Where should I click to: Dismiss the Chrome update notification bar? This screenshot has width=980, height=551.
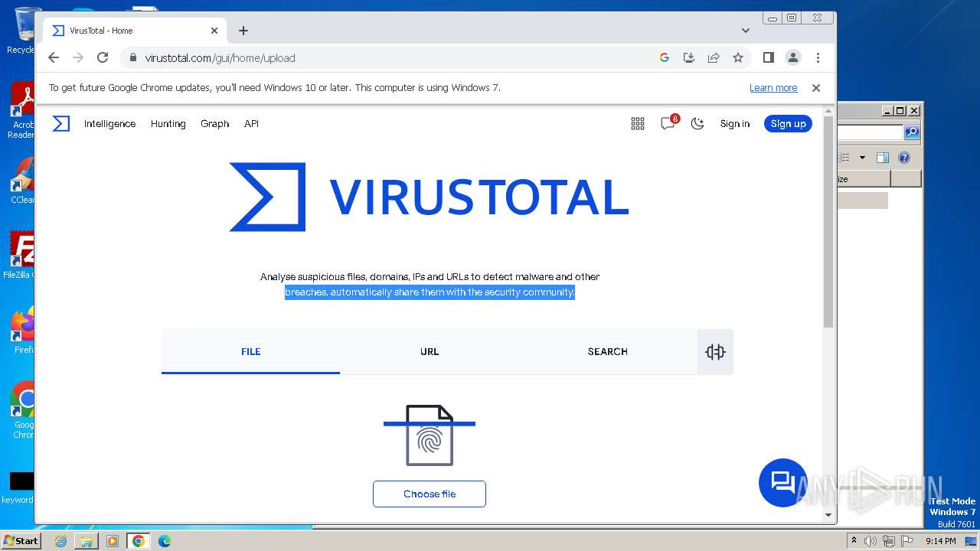click(816, 88)
